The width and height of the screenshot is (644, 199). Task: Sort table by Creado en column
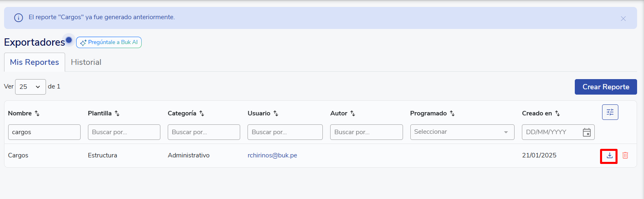[x=557, y=113]
